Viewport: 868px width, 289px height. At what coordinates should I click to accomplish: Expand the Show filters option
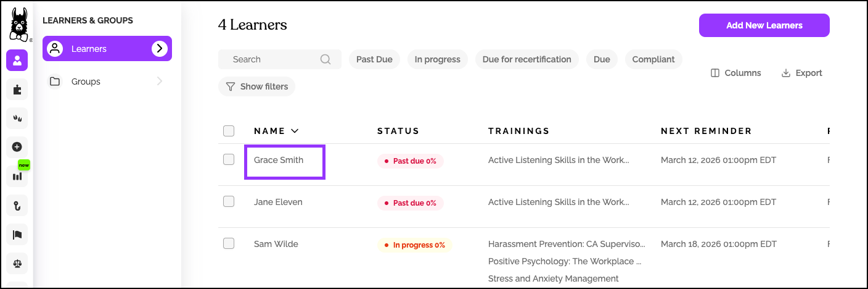(x=257, y=86)
